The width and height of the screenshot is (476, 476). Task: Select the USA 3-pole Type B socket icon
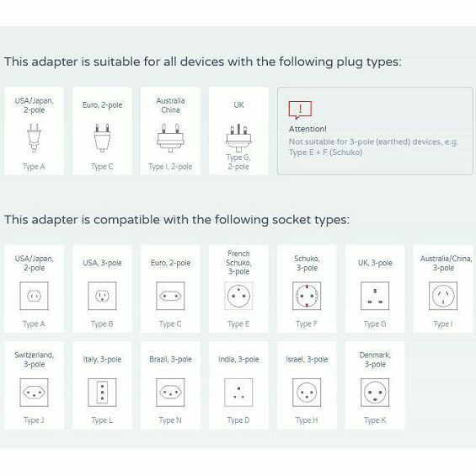(x=102, y=296)
